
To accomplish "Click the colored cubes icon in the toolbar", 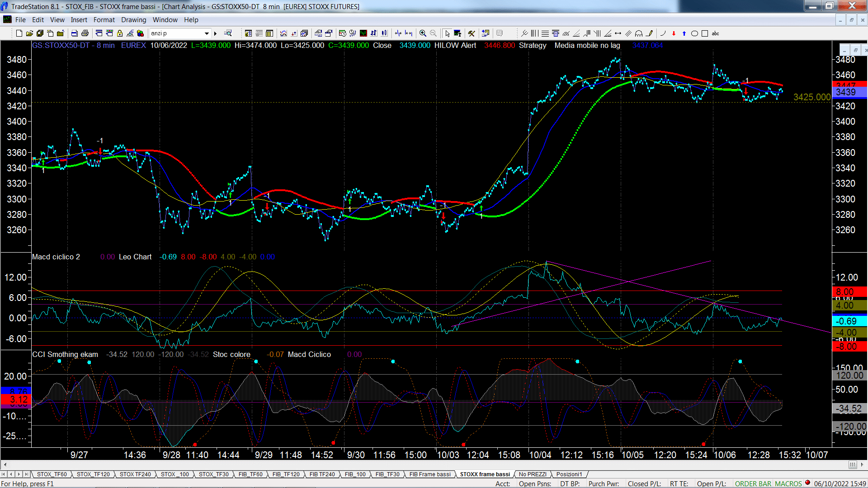I will tap(140, 33).
